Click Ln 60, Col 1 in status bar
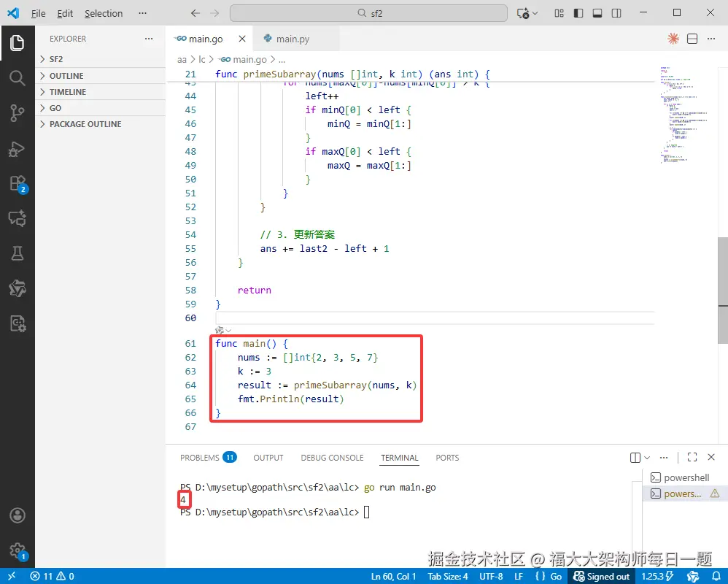This screenshot has width=728, height=584. (393, 576)
